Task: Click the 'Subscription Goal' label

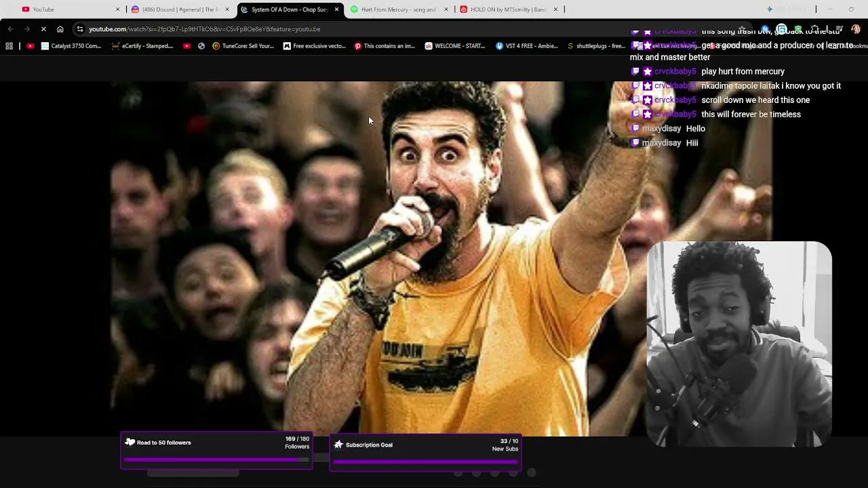Action: click(369, 445)
